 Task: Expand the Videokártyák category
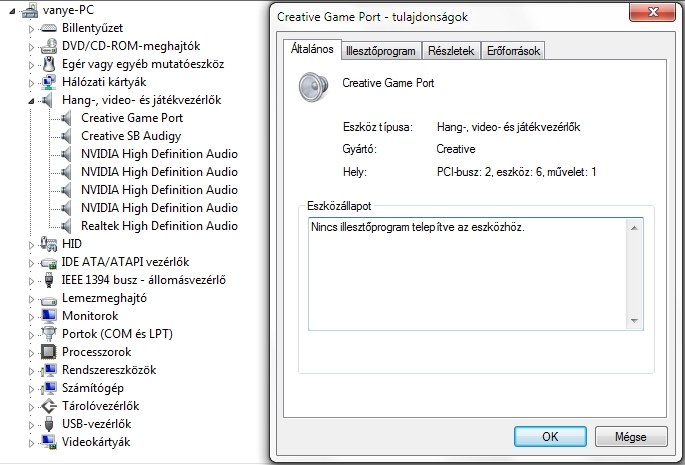(31, 443)
